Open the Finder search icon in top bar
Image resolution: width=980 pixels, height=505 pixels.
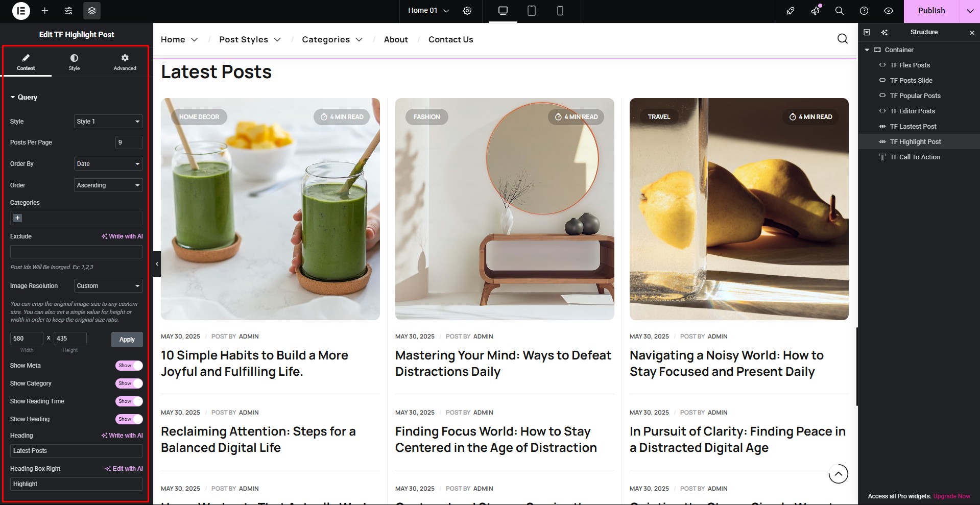point(839,11)
